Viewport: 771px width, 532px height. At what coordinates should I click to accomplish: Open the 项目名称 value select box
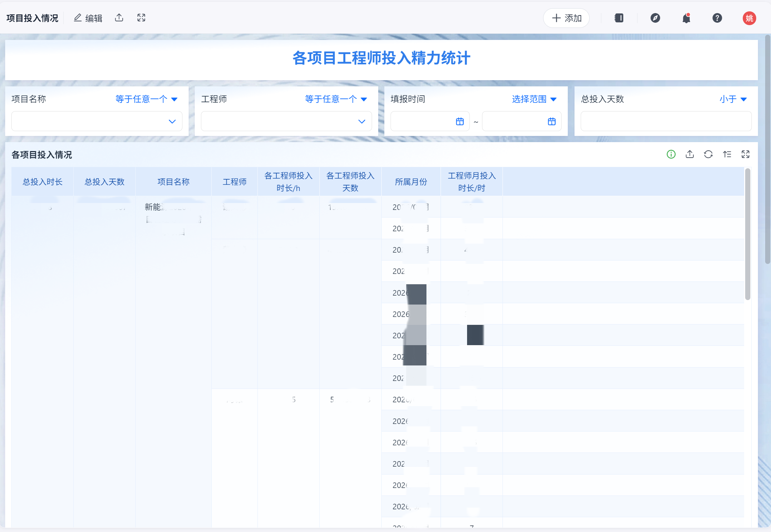point(97,121)
